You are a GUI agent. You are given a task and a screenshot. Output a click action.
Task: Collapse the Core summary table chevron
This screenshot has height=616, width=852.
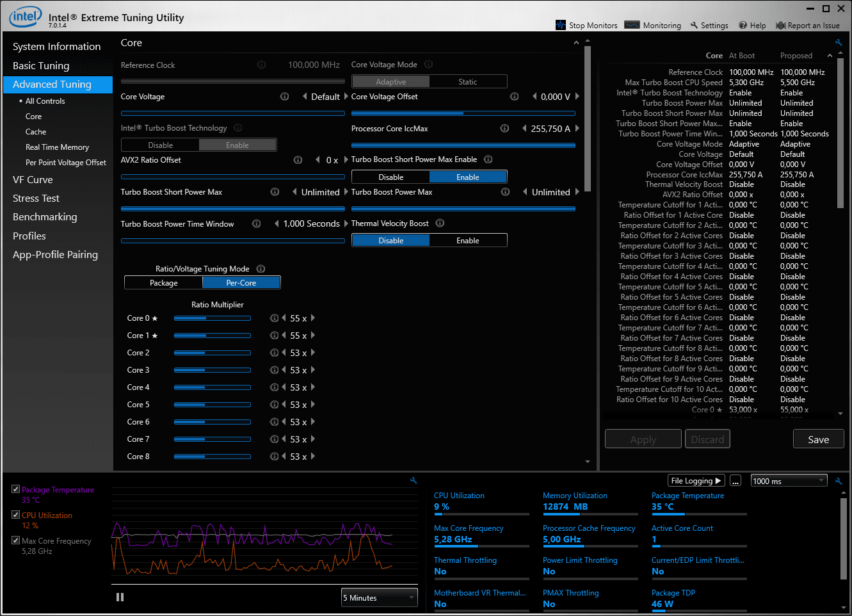(830, 56)
